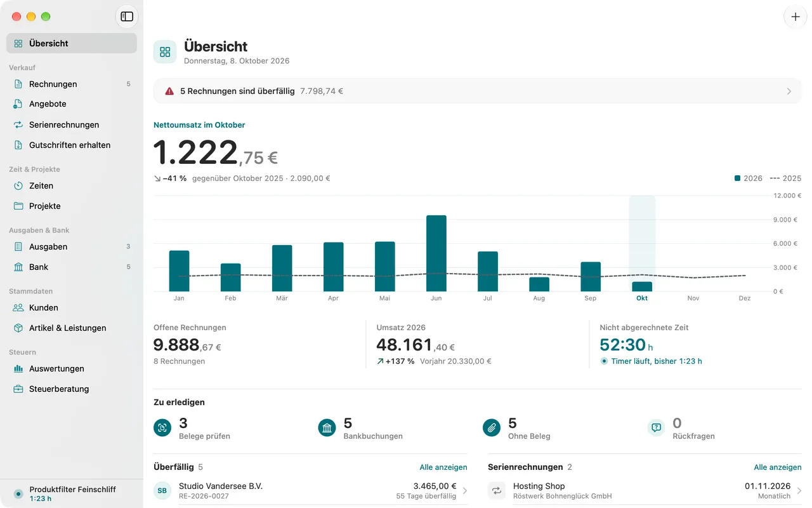Click the Auswertungen chart icon

[x=18, y=368]
